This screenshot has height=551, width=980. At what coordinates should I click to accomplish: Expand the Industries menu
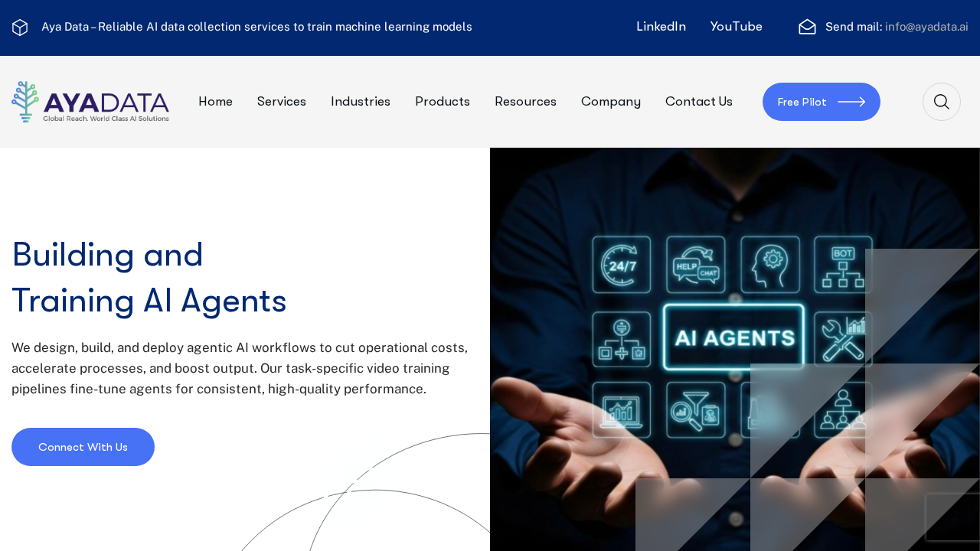pos(360,102)
